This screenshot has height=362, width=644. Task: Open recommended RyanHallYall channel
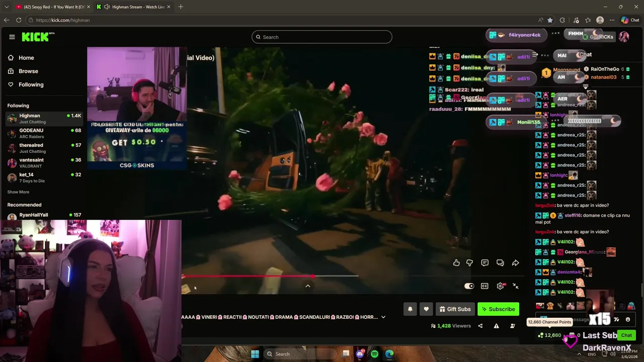point(44,215)
